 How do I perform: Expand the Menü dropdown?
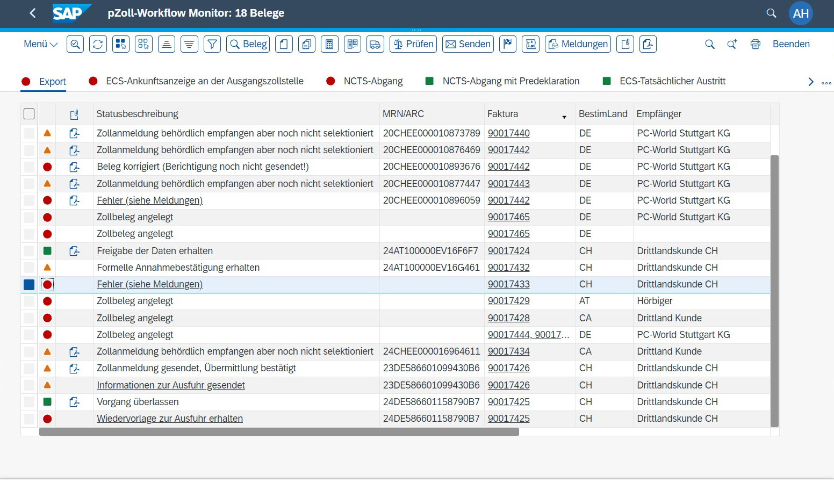(x=40, y=44)
